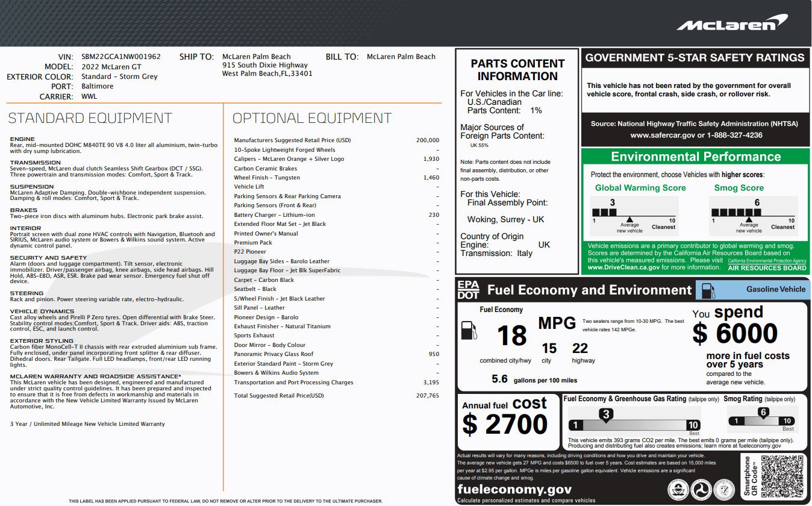Screen dimensions: 812x506
Task: Click the VIN number SBM22GCA1NW001962
Action: tap(121, 57)
